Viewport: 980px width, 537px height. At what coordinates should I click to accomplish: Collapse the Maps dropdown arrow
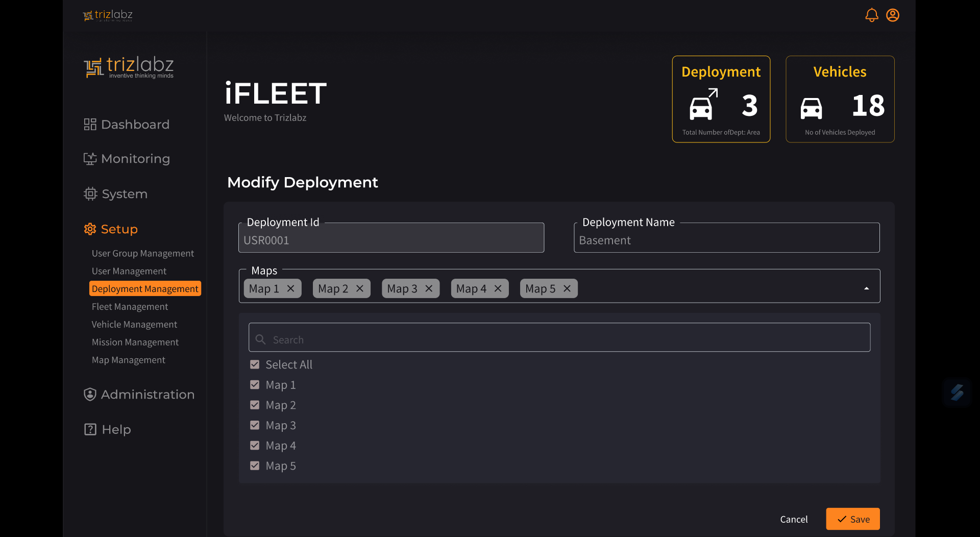coord(866,288)
